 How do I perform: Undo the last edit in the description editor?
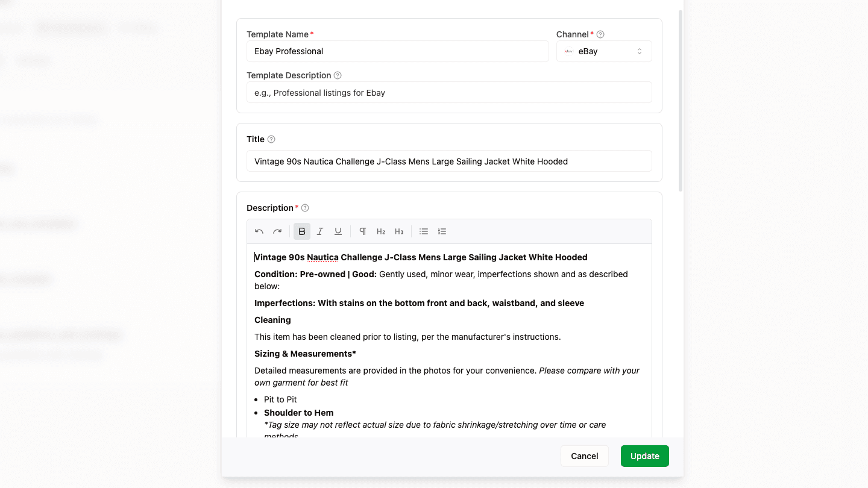(259, 231)
